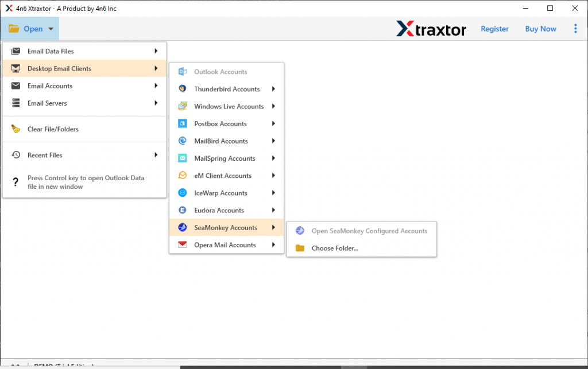
Task: Click the IceWarp Accounts icon
Action: [x=183, y=193]
